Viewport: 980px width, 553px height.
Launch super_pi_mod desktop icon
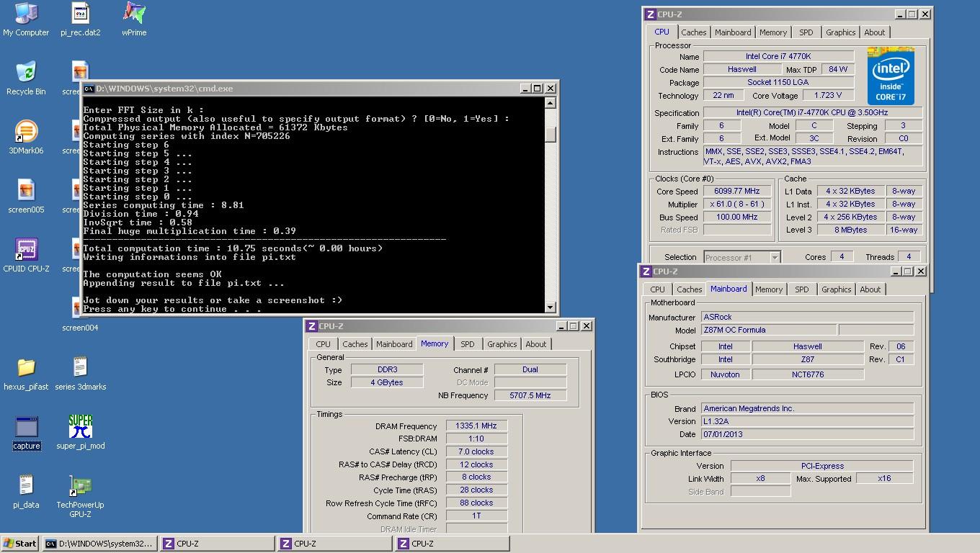pyautogui.click(x=80, y=433)
